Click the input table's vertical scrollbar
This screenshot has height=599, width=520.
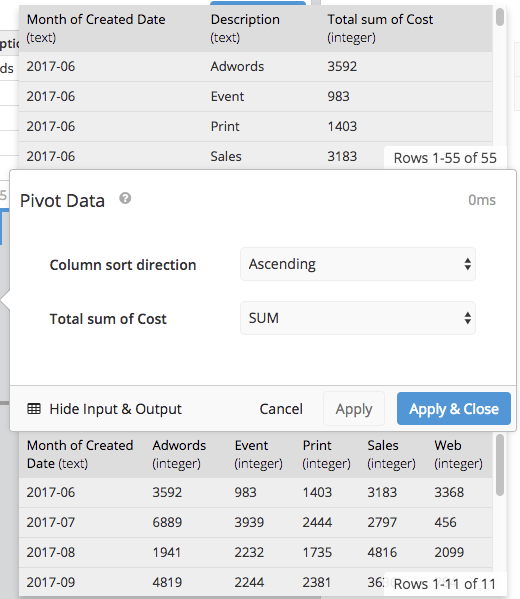coord(499,17)
